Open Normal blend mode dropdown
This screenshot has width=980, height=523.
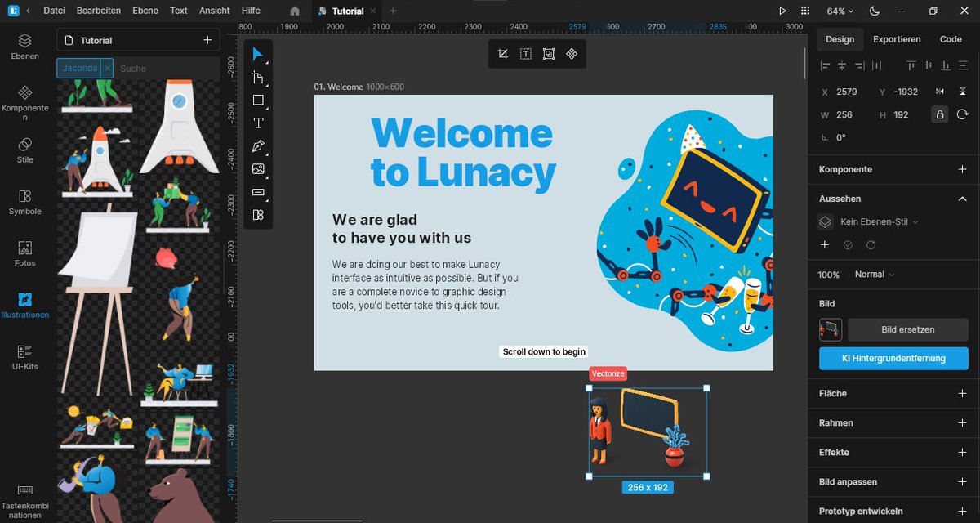click(x=874, y=275)
